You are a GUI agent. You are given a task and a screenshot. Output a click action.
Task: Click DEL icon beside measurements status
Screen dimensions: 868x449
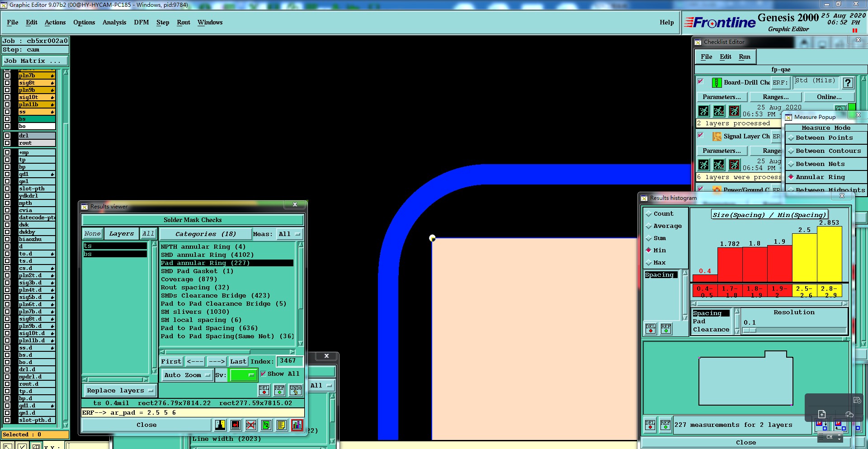click(x=650, y=425)
